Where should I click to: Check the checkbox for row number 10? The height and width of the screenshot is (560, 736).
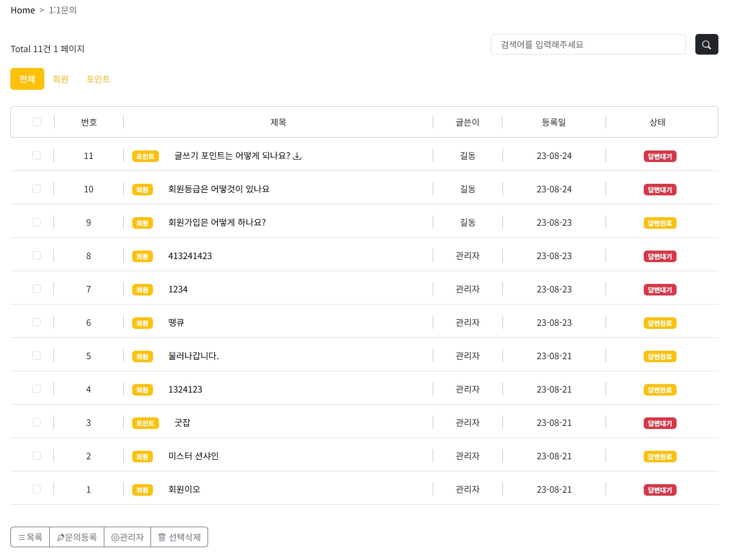(36, 189)
